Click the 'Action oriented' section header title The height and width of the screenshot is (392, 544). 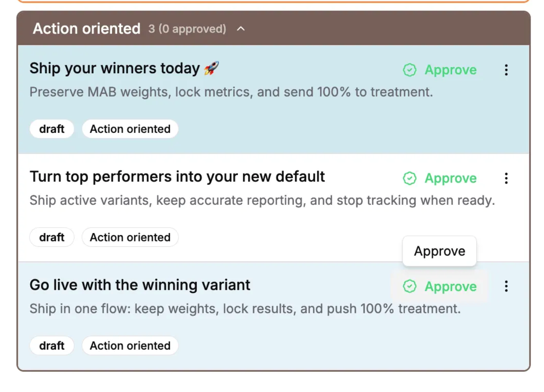tap(86, 28)
